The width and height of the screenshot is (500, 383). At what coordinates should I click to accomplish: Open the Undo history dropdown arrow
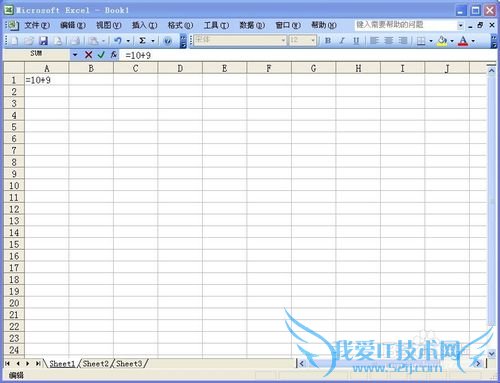(128, 41)
